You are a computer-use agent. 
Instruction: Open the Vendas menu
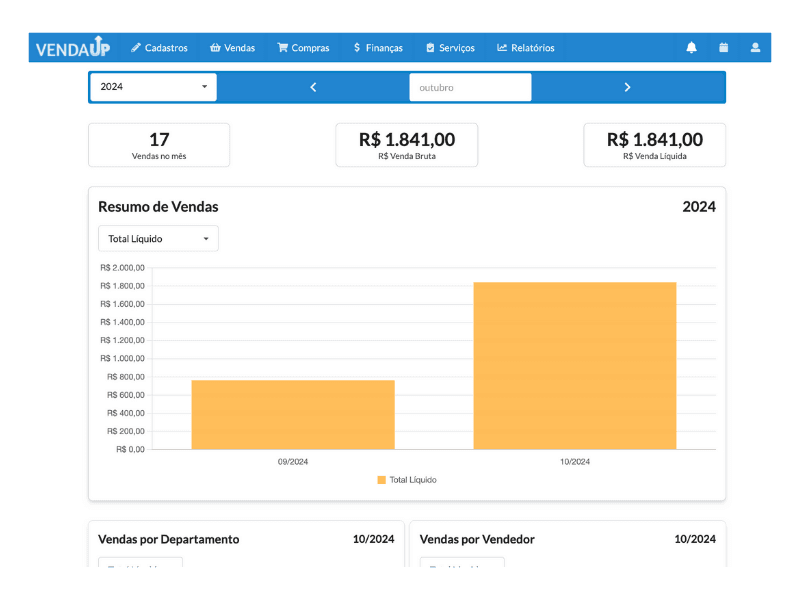coord(232,47)
